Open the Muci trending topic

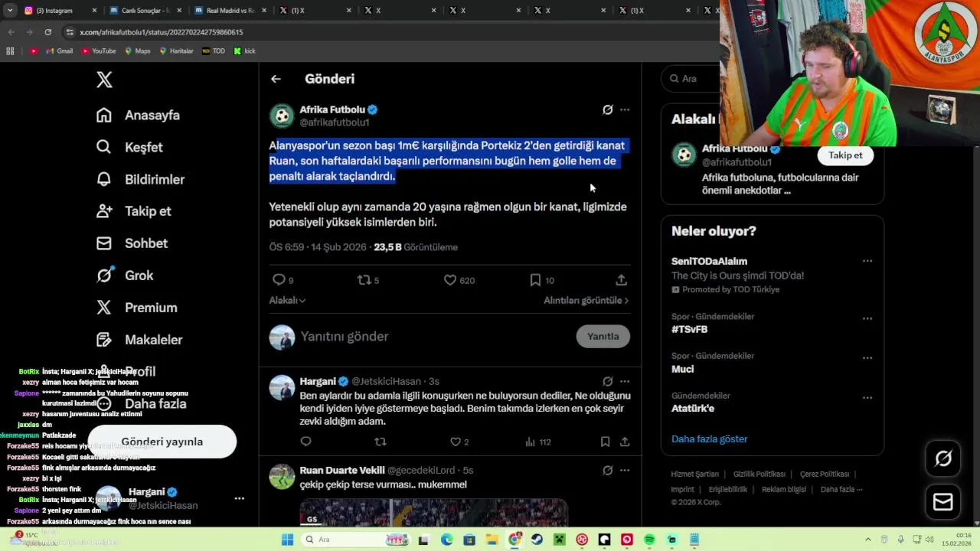(682, 369)
